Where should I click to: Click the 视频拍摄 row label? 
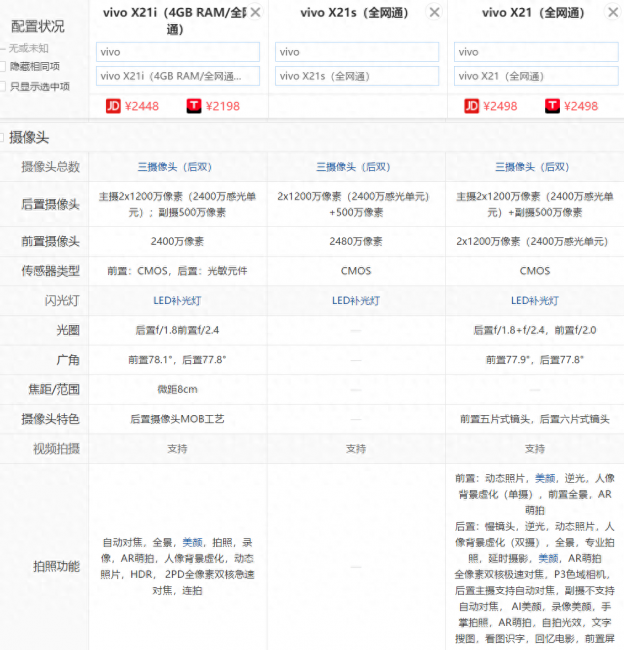(x=56, y=449)
